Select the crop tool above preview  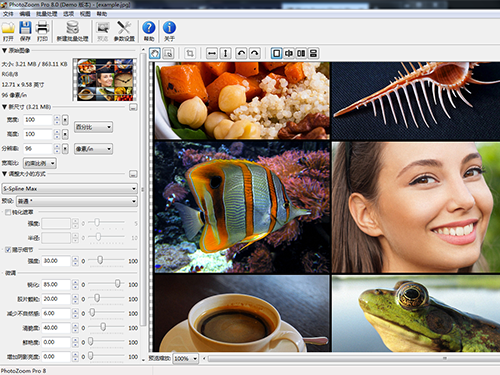(190, 53)
